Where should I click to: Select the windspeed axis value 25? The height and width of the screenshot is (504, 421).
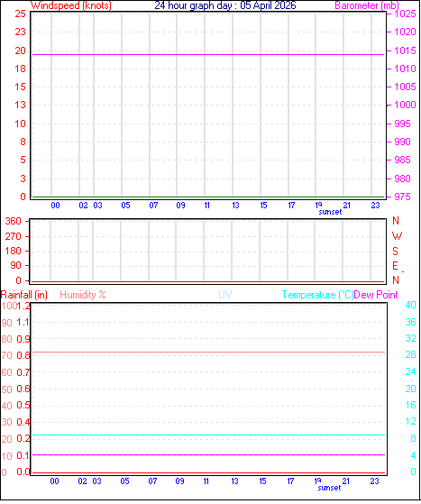[20, 14]
